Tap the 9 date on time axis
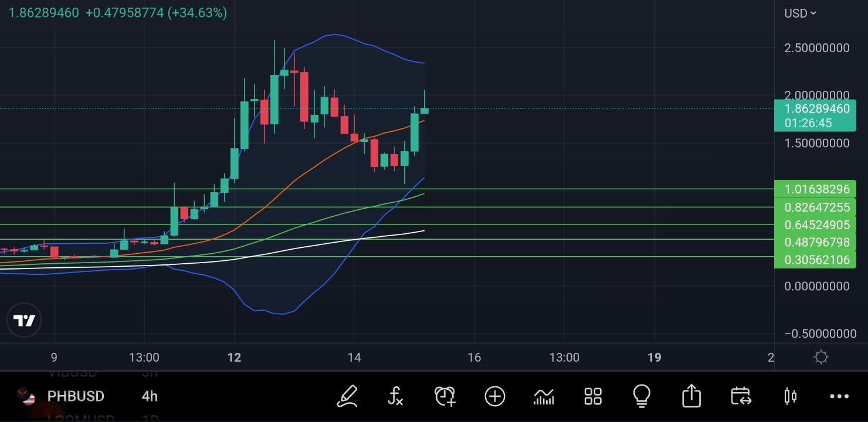 coord(54,358)
